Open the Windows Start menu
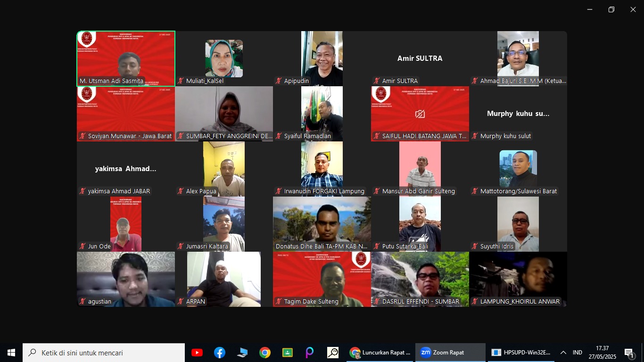 [x=11, y=353]
